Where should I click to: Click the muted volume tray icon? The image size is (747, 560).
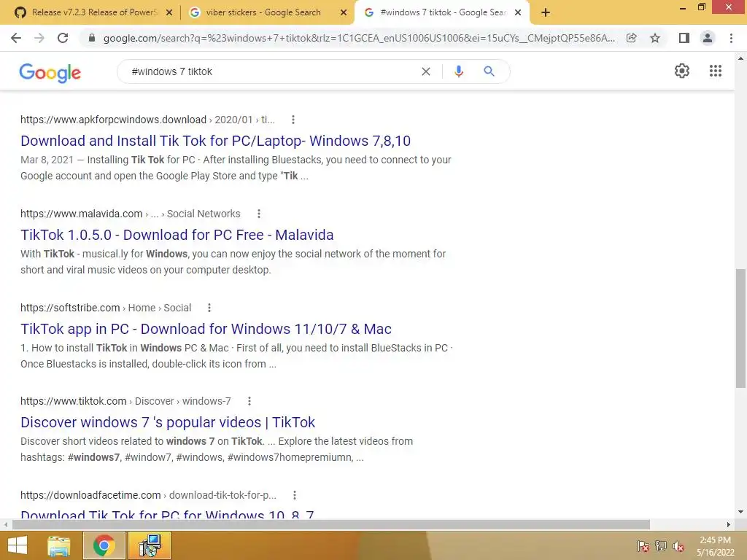[x=678, y=545]
